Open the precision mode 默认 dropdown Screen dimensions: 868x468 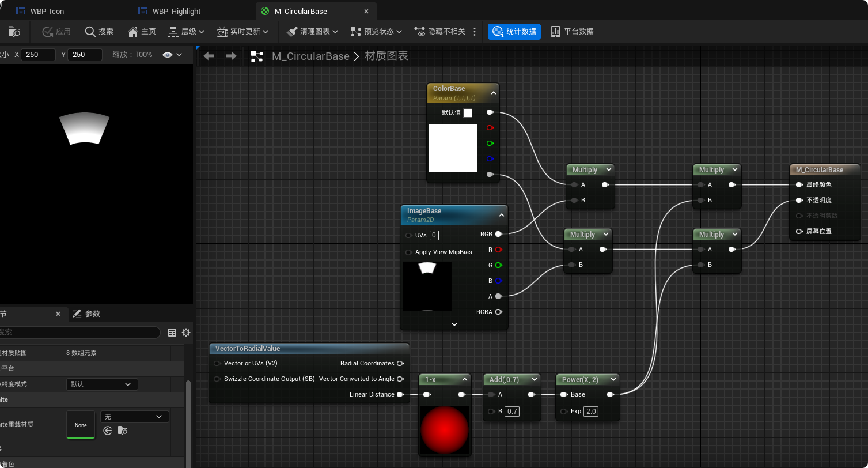102,384
